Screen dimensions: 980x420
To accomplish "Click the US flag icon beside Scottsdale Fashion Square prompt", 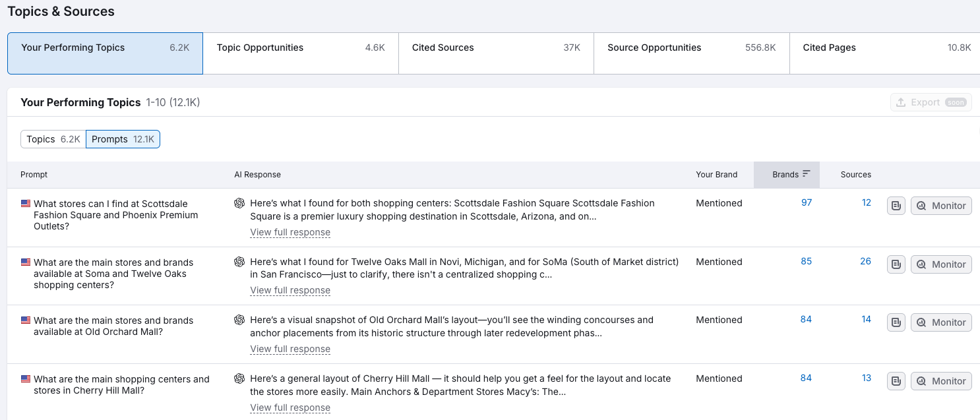I will [x=26, y=204].
